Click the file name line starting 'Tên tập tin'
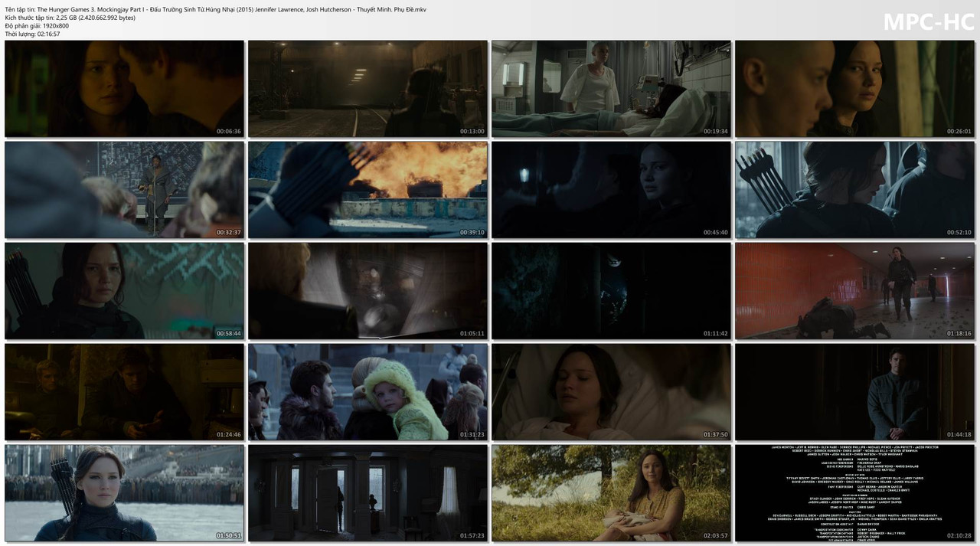 [x=215, y=9]
